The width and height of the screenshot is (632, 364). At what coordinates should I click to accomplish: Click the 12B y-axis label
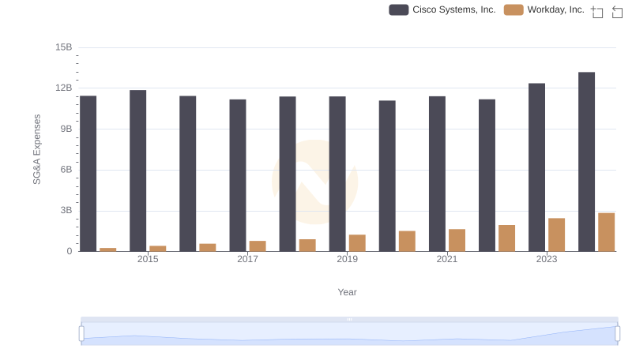64,88
